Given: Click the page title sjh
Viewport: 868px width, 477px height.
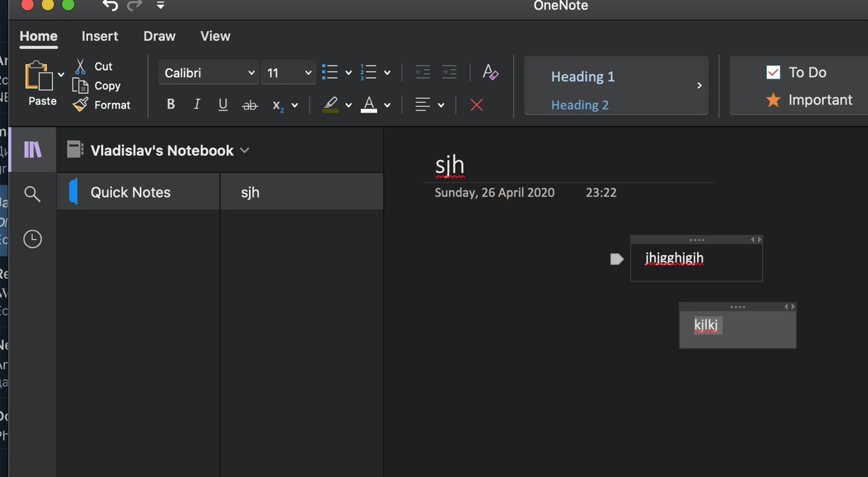Looking at the screenshot, I should point(450,165).
